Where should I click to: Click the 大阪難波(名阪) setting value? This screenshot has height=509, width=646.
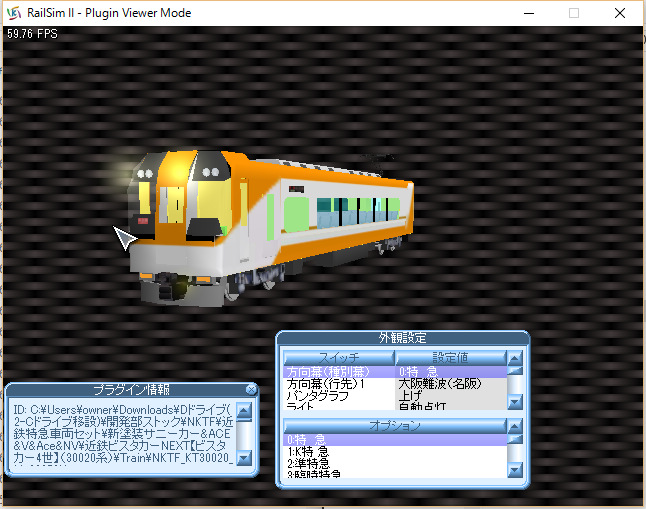[451, 384]
